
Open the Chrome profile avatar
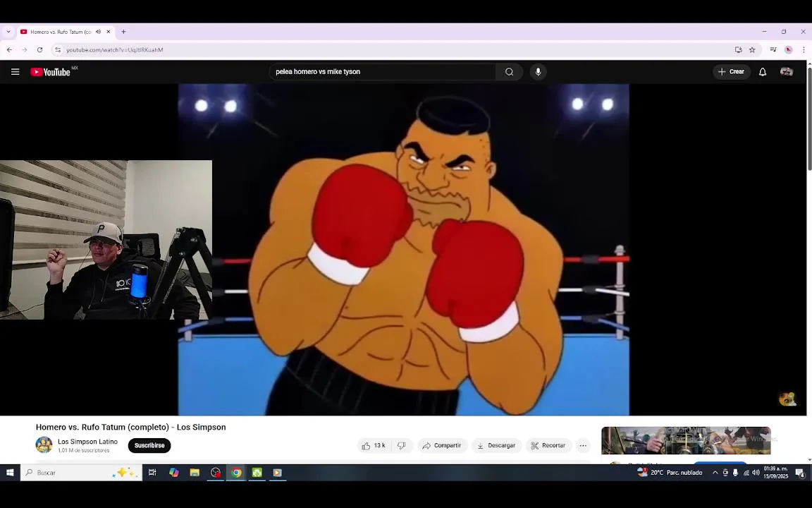788,50
